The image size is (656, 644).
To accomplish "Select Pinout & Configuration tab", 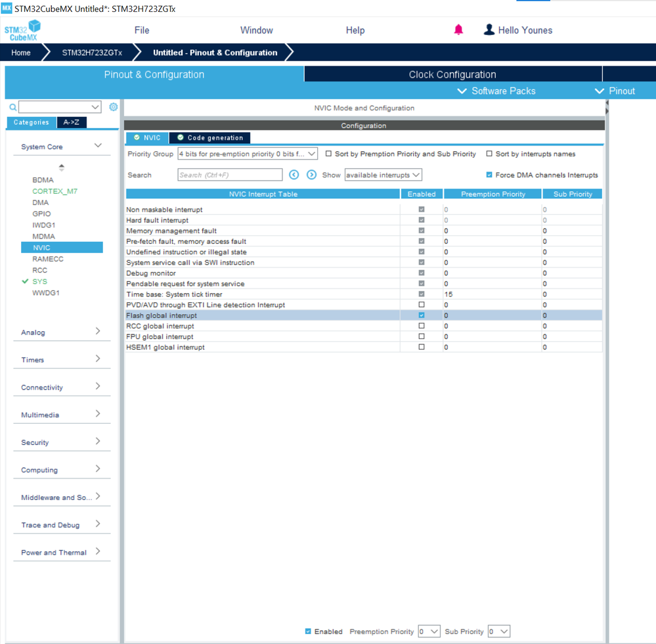I will click(154, 74).
